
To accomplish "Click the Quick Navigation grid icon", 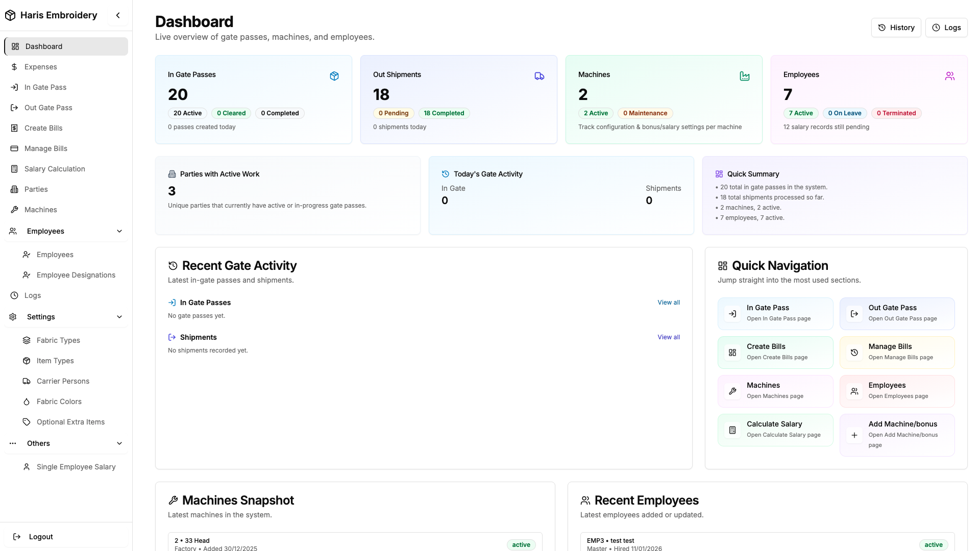I will (723, 266).
